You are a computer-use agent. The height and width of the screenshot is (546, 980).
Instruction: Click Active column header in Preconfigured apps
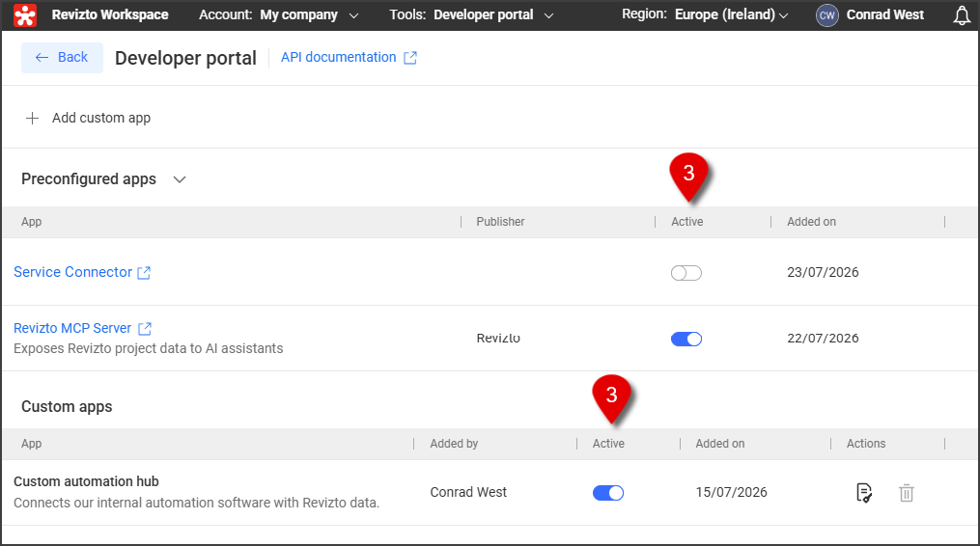click(x=686, y=222)
